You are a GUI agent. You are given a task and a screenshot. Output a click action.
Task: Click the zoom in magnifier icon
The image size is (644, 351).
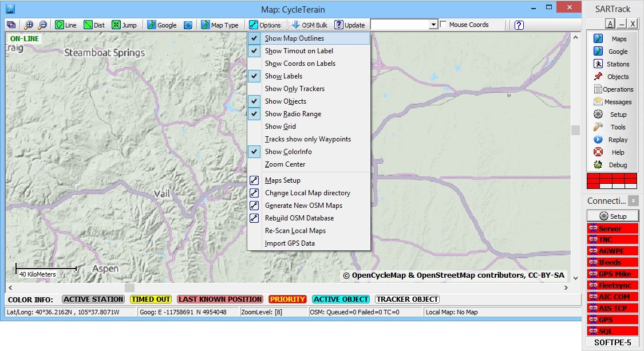29,25
